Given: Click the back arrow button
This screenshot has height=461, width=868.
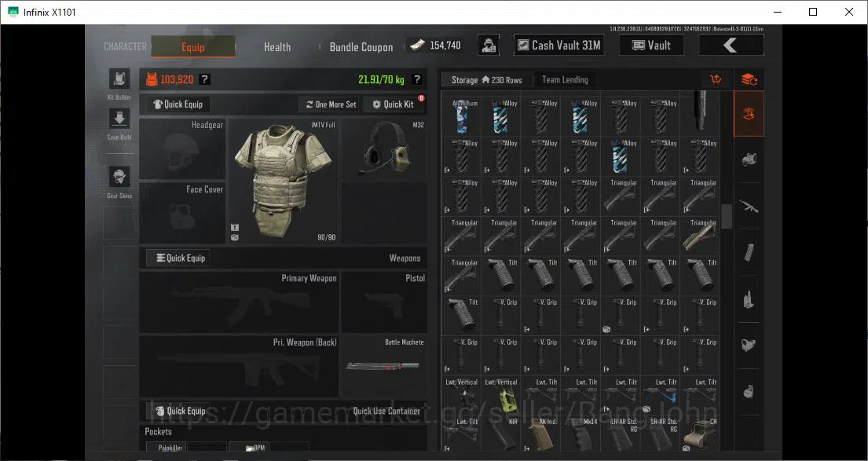Looking at the screenshot, I should click(x=731, y=46).
